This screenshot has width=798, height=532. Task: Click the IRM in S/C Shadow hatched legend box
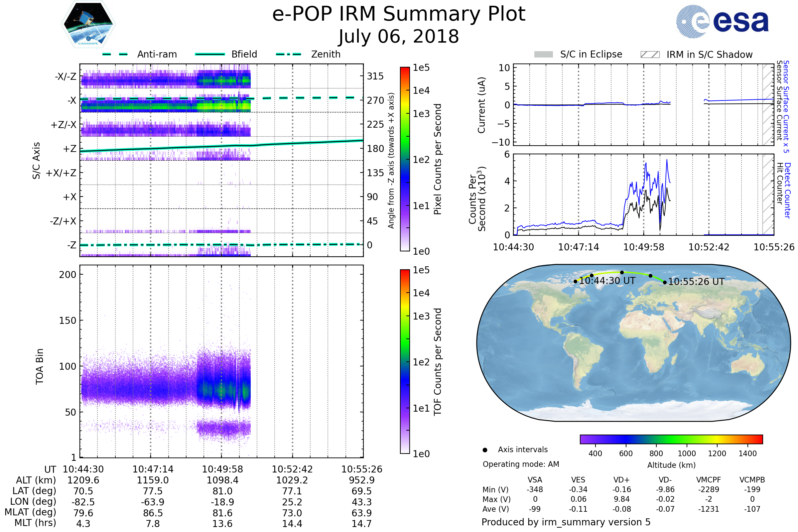tap(650, 55)
